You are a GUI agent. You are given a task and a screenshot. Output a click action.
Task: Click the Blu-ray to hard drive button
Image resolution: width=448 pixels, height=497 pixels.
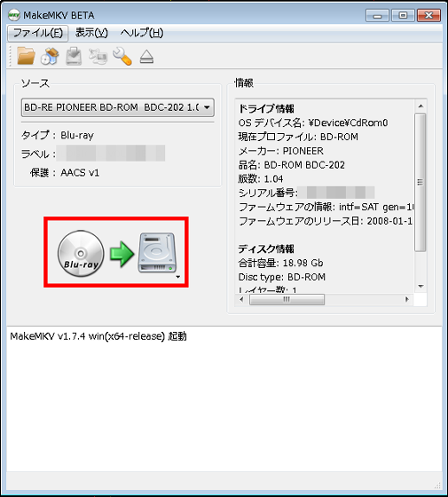pos(116,252)
